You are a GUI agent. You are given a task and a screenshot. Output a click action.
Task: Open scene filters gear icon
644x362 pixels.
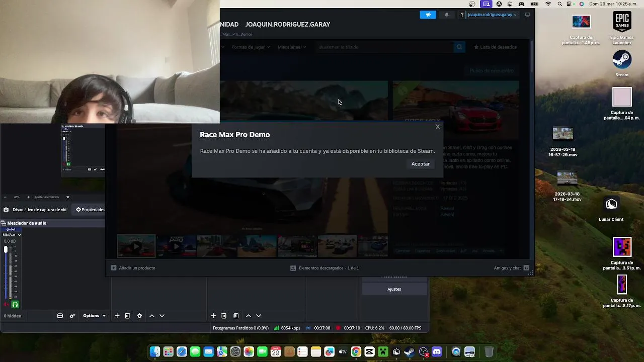tap(139, 316)
